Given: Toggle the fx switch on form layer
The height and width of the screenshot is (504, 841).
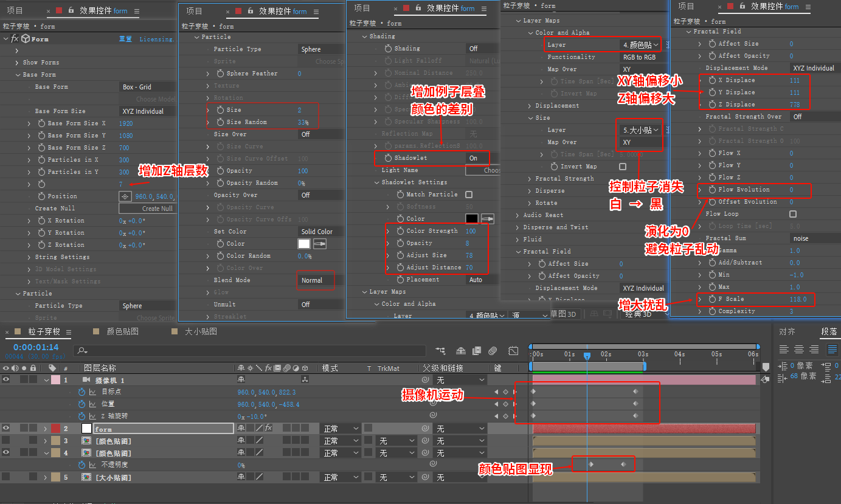Looking at the screenshot, I should pyautogui.click(x=268, y=429).
